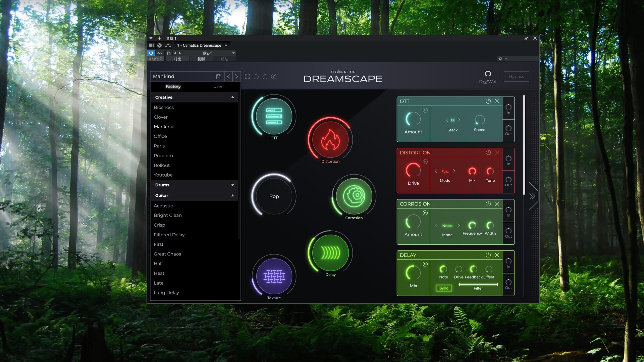Click the fullscreen expand icon
Viewport: 644px width, 362px height.
(248, 76)
